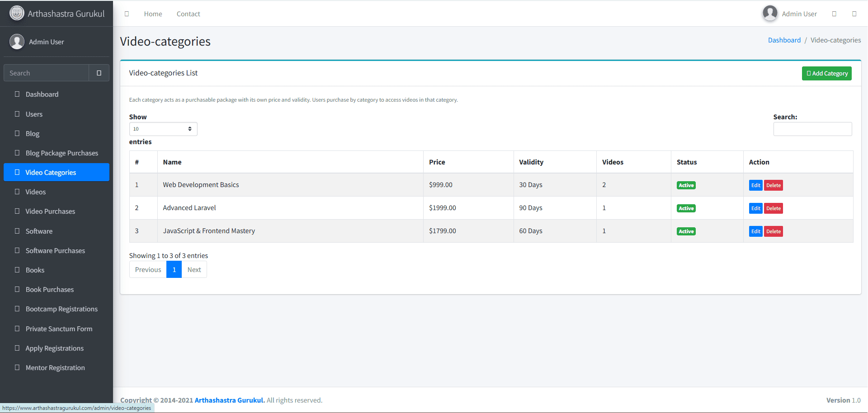Click the Next pagination button
Viewport: 868px width, 413px height.
coord(194,269)
